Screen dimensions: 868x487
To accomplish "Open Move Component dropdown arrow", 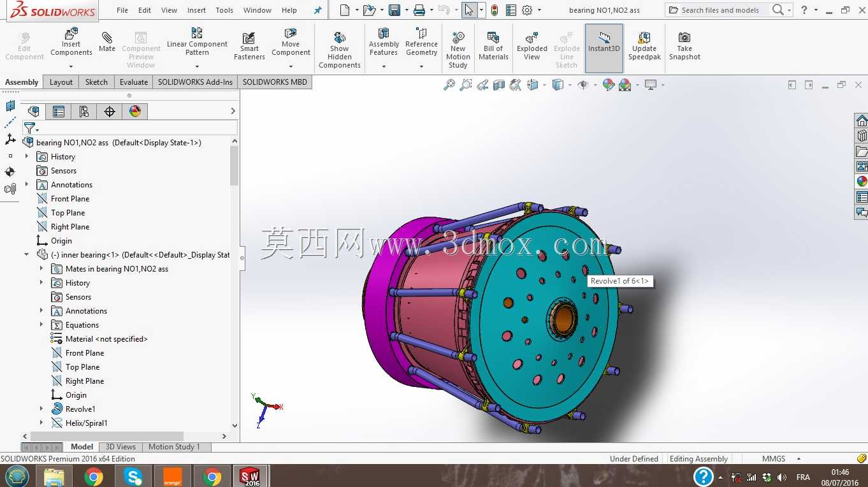I will pyautogui.click(x=291, y=66).
